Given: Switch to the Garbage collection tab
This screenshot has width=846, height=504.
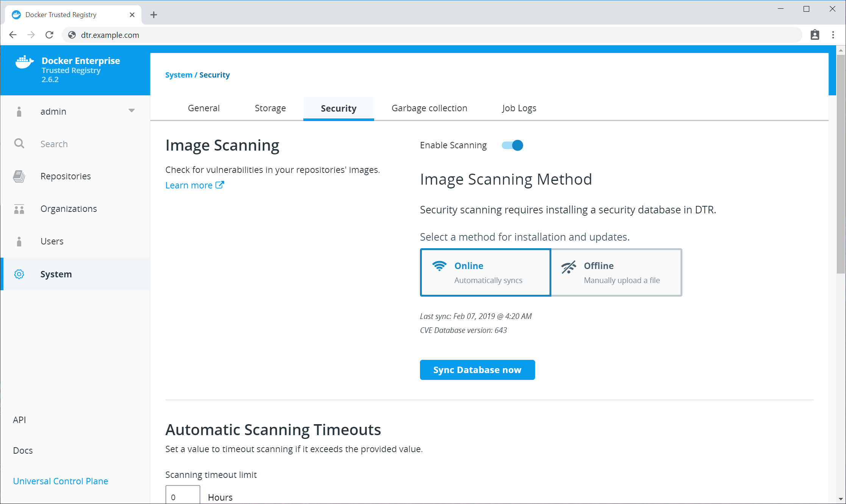Looking at the screenshot, I should (x=429, y=108).
